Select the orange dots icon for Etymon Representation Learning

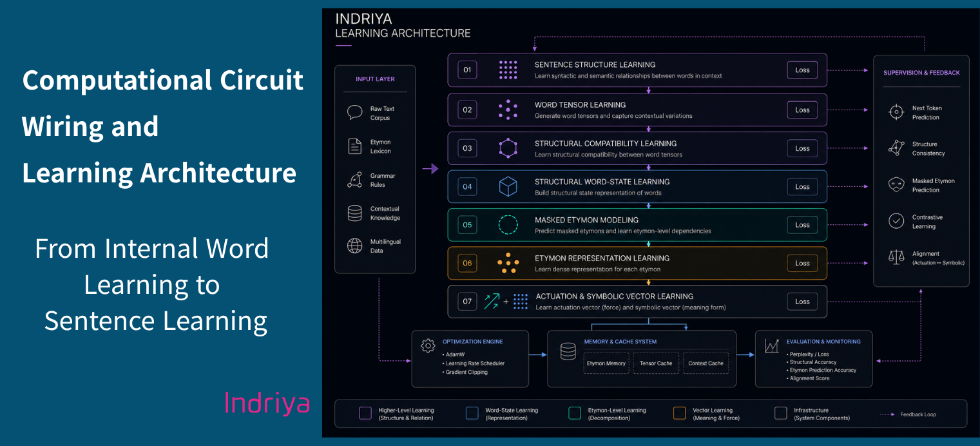pos(508,263)
